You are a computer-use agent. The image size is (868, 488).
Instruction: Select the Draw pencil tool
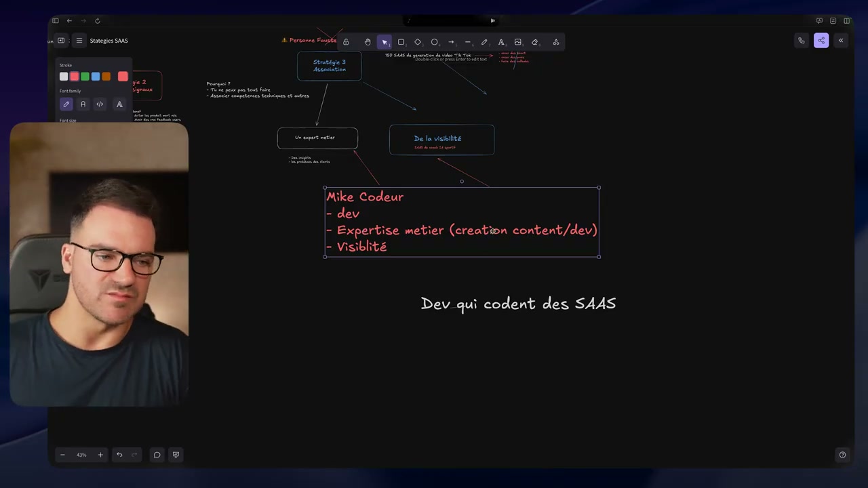pos(484,42)
